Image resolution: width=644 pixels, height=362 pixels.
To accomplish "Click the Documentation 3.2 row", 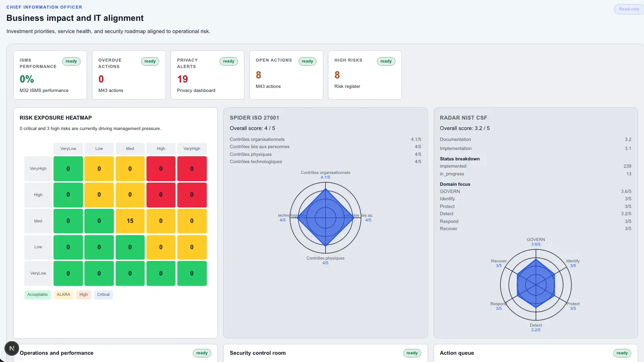I will pyautogui.click(x=536, y=140).
